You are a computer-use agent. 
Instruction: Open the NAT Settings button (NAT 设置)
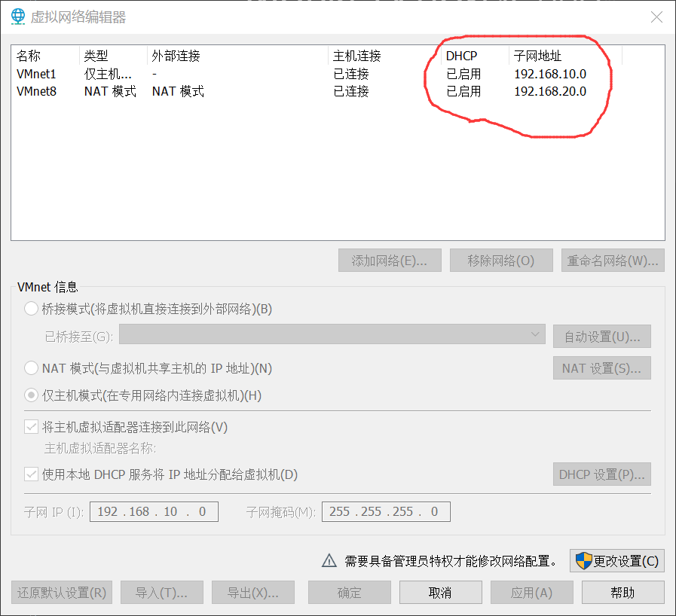602,368
